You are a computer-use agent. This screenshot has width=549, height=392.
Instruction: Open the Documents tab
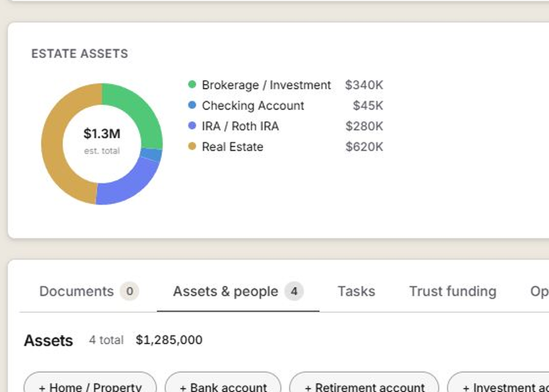click(89, 291)
